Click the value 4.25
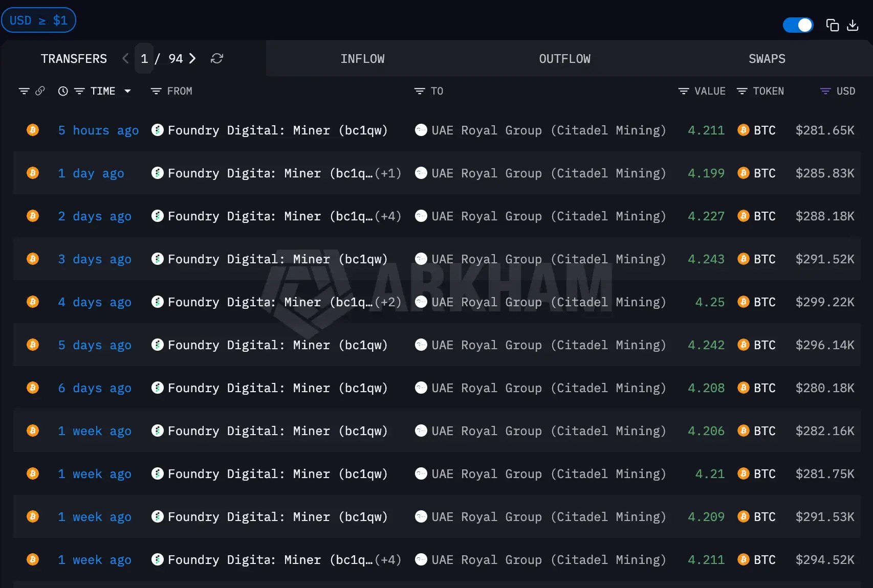The image size is (873, 588). [x=710, y=302]
